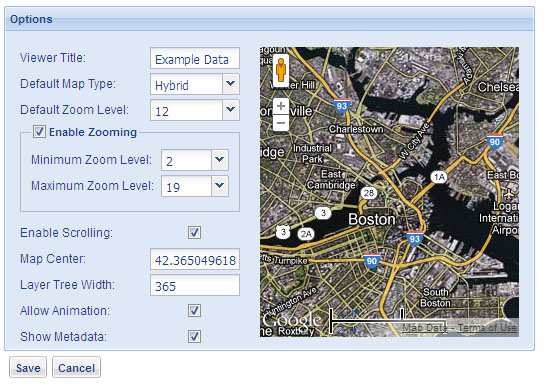The image size is (546, 391).
Task: Click the Route 1A marker on map
Action: pos(439,177)
